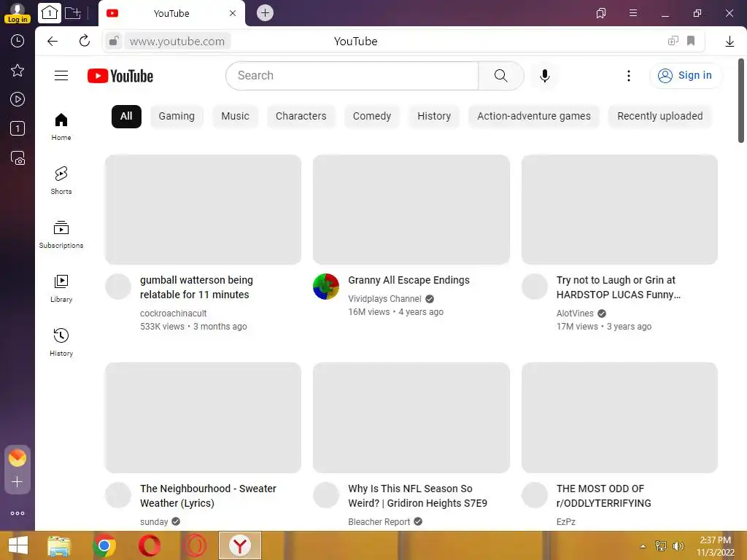Screen dimensions: 747x560
Task: Select Recently uploaded filter chip
Action: [659, 116]
